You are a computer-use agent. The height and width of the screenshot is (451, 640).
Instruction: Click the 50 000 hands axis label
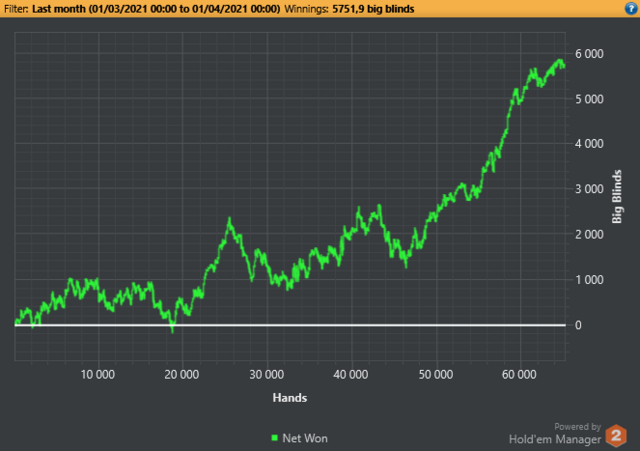(436, 374)
